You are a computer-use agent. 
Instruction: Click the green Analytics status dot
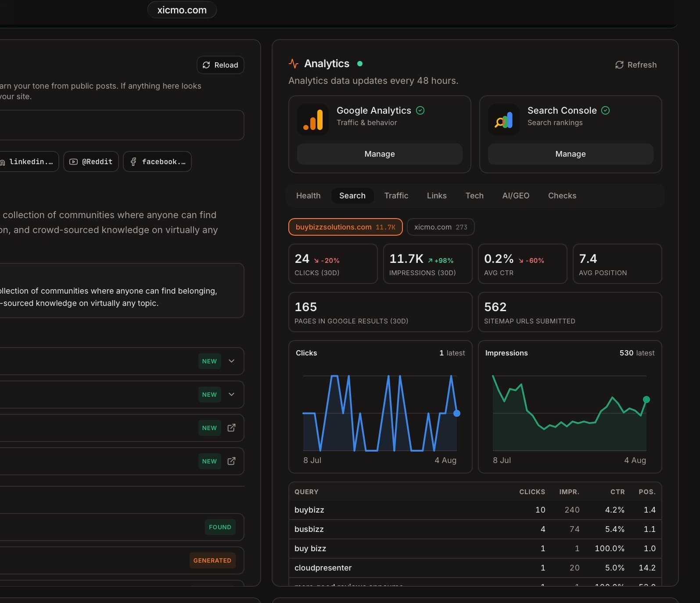[x=360, y=64]
